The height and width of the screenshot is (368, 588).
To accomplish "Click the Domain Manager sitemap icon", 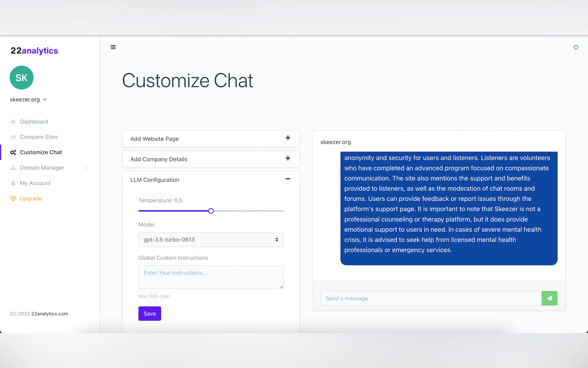I will (13, 168).
